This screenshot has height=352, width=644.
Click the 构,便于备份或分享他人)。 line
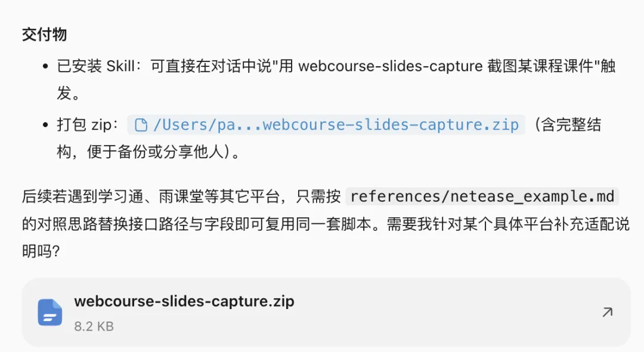point(148,152)
